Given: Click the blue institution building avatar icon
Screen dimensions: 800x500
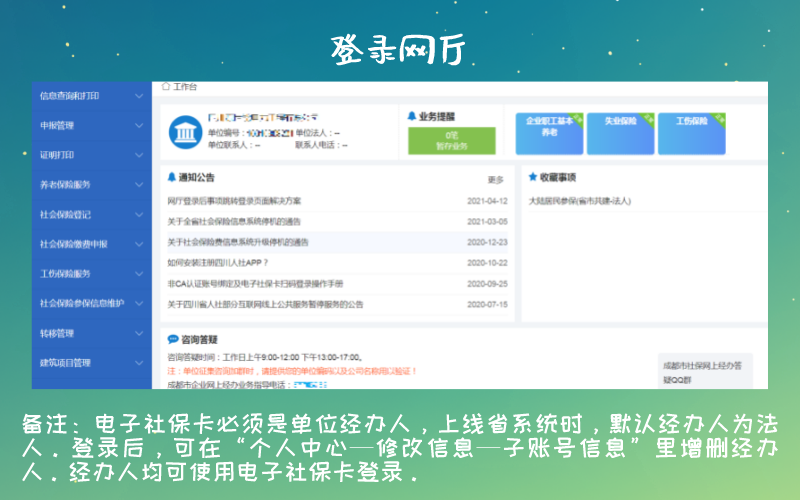Looking at the screenshot, I should coord(185,133).
